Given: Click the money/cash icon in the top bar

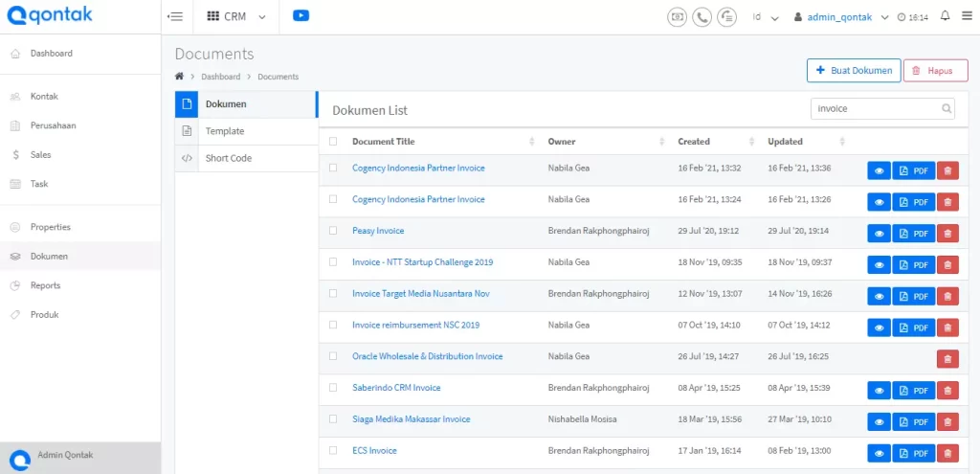Looking at the screenshot, I should [x=677, y=17].
